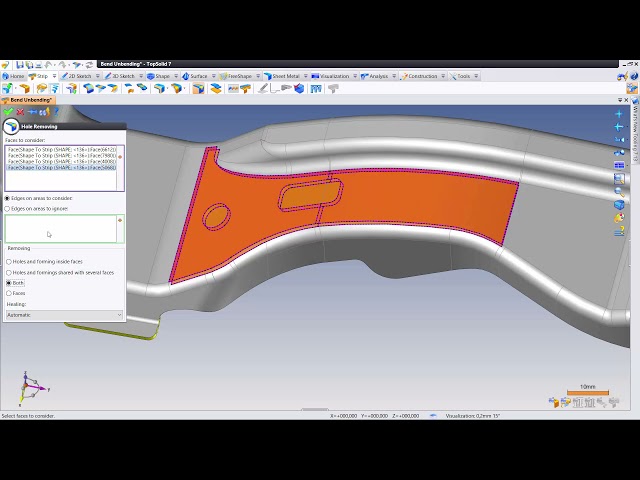Open the Healing 'Automatic' dropdown
Viewport: 640px width, 480px height.
pos(64,315)
